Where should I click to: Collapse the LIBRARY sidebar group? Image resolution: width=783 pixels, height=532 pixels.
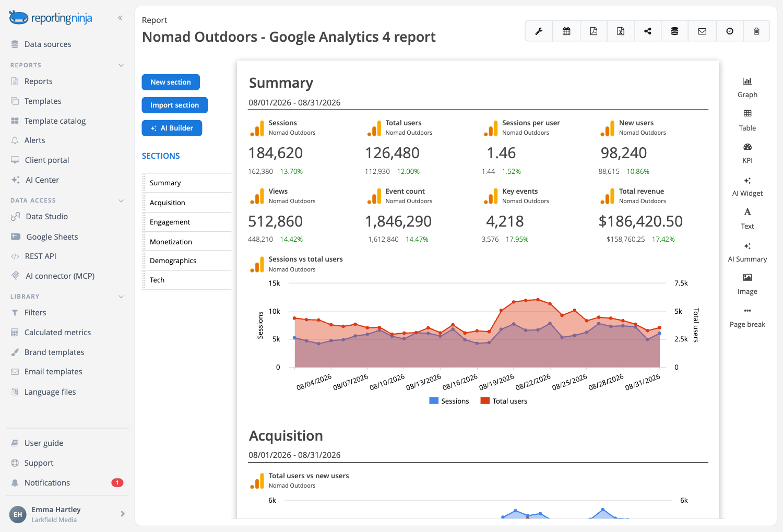point(121,297)
